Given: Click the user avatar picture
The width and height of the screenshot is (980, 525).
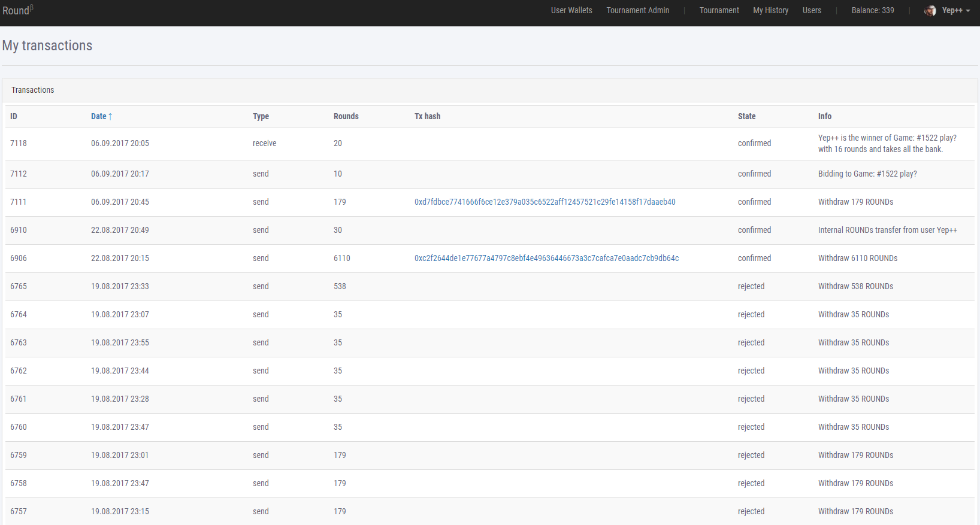Looking at the screenshot, I should point(930,11).
